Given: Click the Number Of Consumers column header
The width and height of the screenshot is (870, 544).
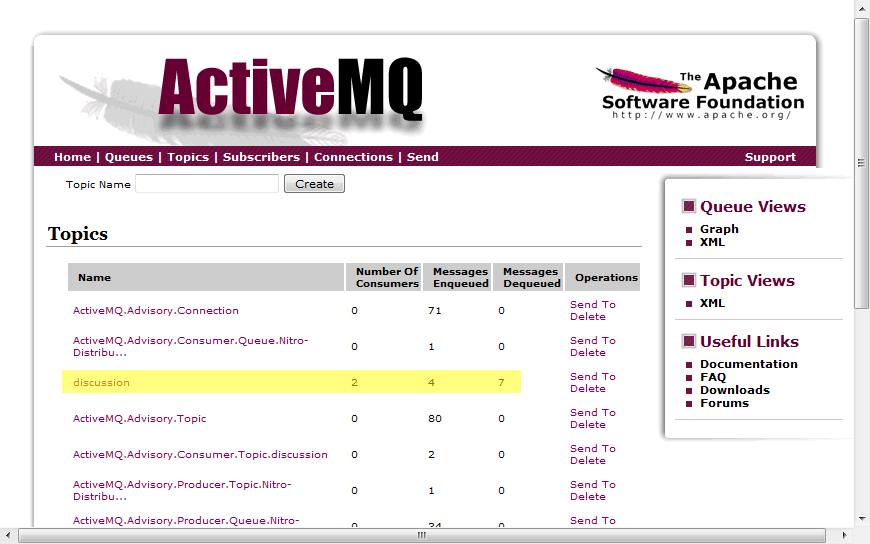Looking at the screenshot, I should coord(383,277).
